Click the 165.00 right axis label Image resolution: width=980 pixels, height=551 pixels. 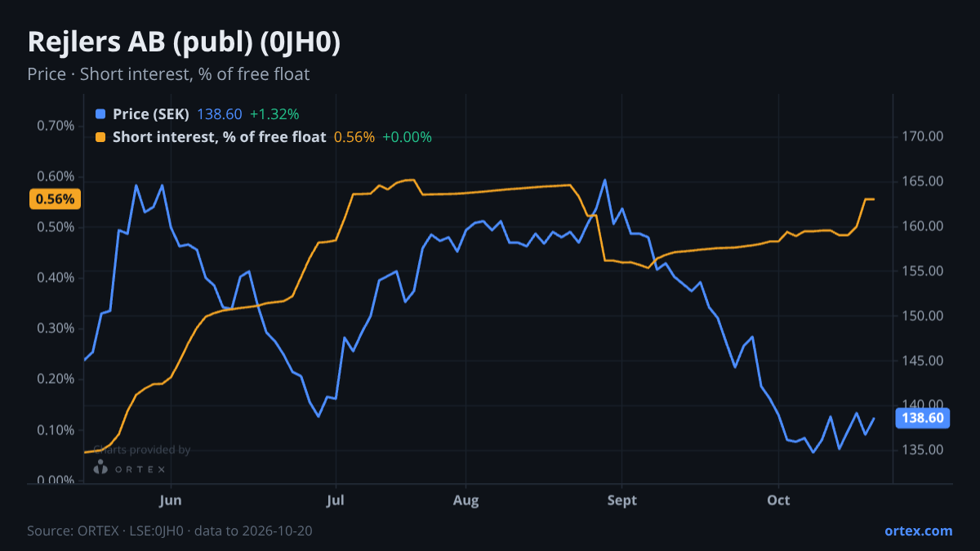click(923, 181)
